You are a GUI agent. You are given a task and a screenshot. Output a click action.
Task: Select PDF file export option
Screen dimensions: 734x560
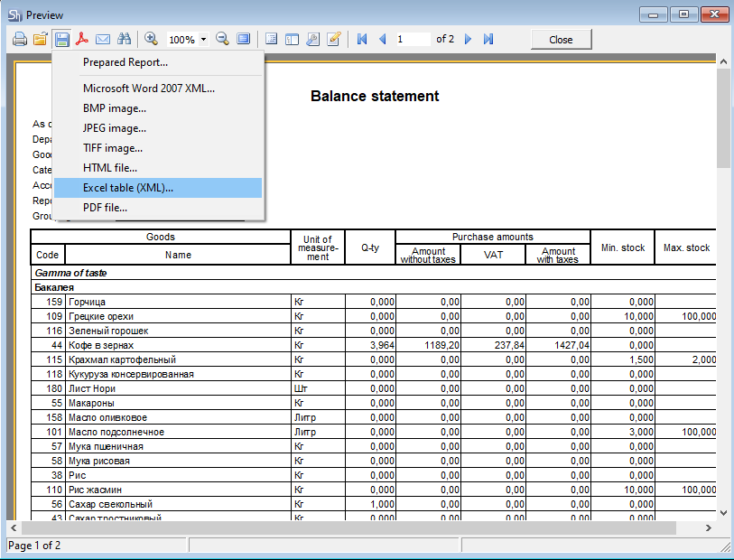[105, 208]
